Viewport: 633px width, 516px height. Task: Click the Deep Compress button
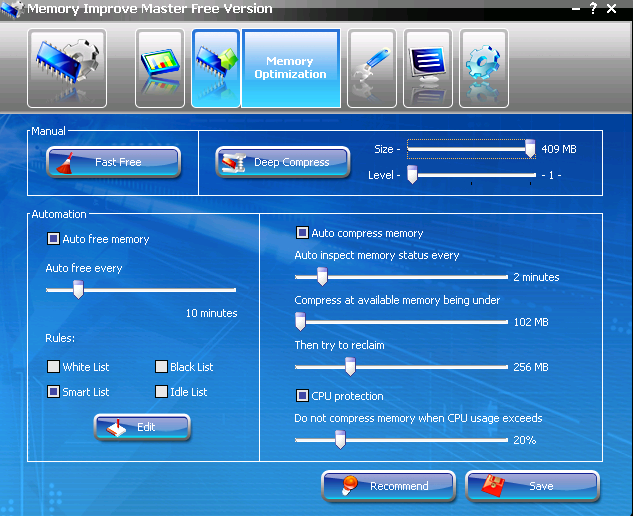click(283, 162)
